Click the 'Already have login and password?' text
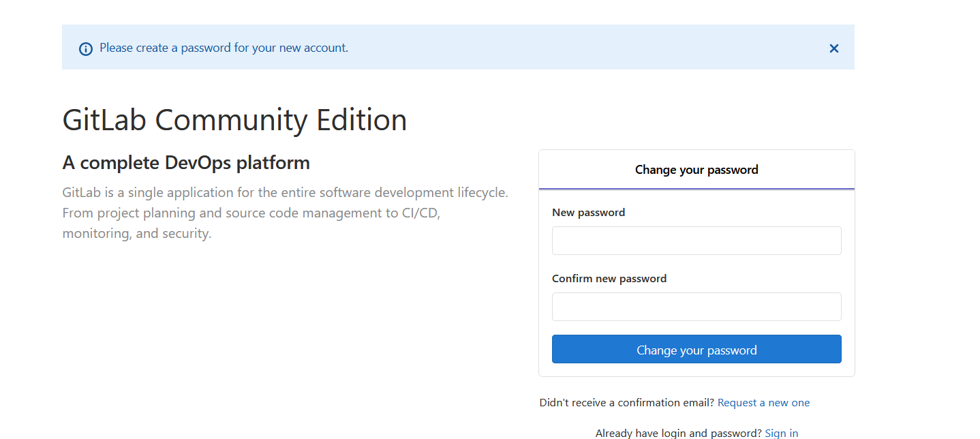Viewport: 980px width, 439px height. coord(678,433)
